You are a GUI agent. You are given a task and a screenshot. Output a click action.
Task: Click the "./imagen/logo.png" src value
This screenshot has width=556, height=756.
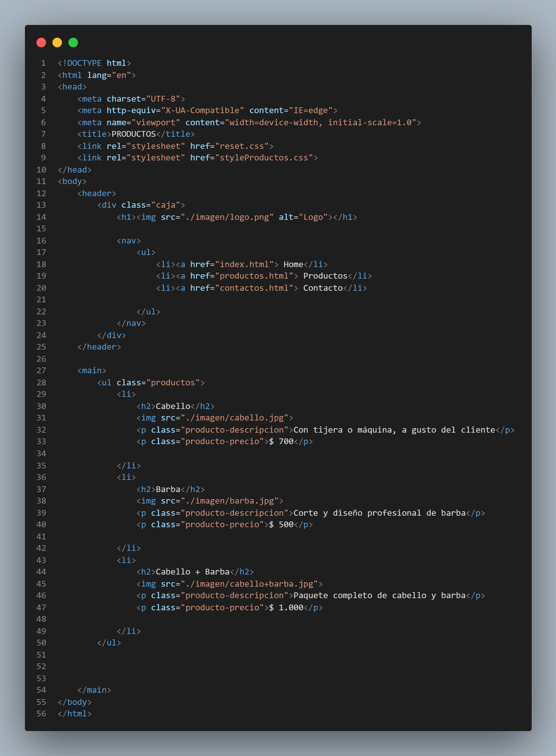coord(227,217)
